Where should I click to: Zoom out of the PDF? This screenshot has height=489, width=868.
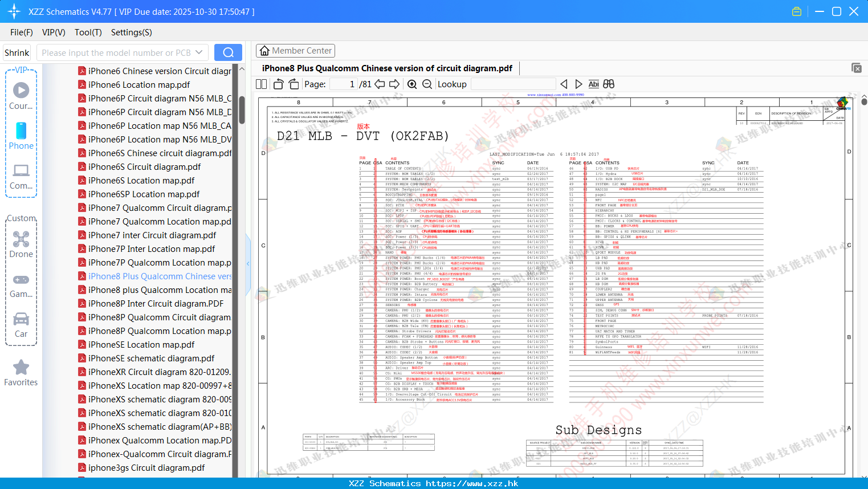pos(427,84)
